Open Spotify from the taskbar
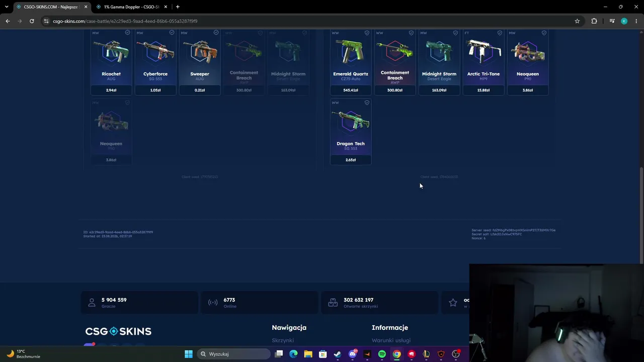This screenshot has height=362, width=644. click(x=382, y=354)
